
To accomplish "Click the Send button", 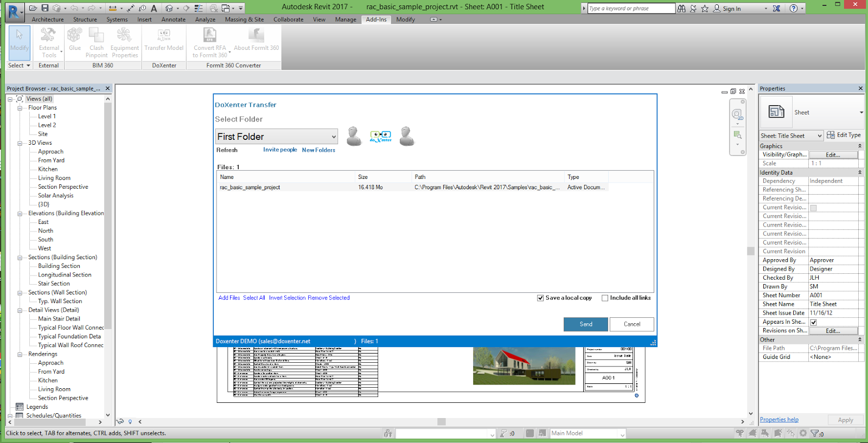I will pyautogui.click(x=586, y=324).
